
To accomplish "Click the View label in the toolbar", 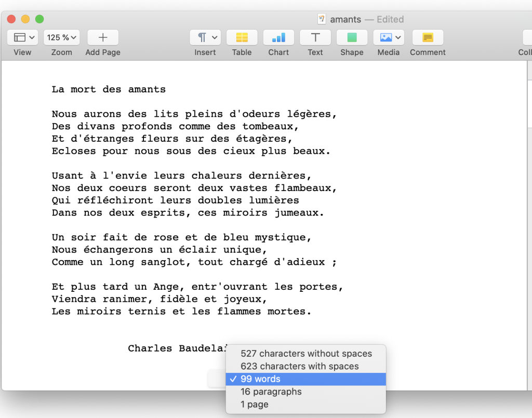I will pyautogui.click(x=22, y=52).
